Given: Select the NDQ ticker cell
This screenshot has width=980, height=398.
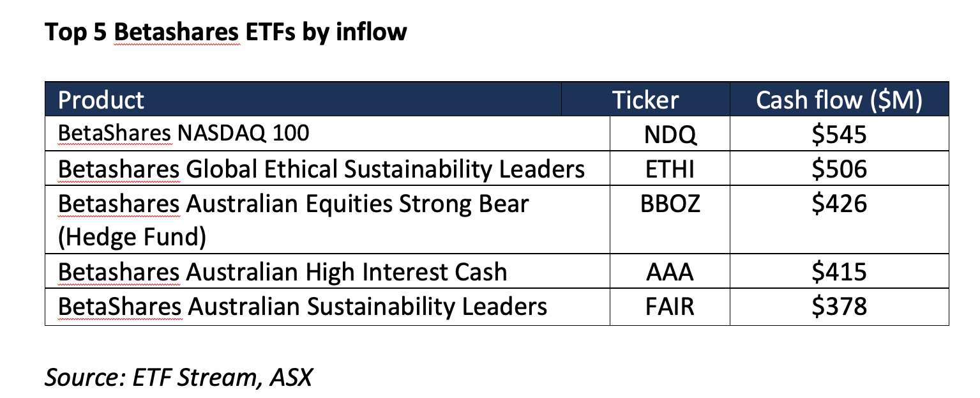Looking at the screenshot, I should pyautogui.click(x=670, y=134).
